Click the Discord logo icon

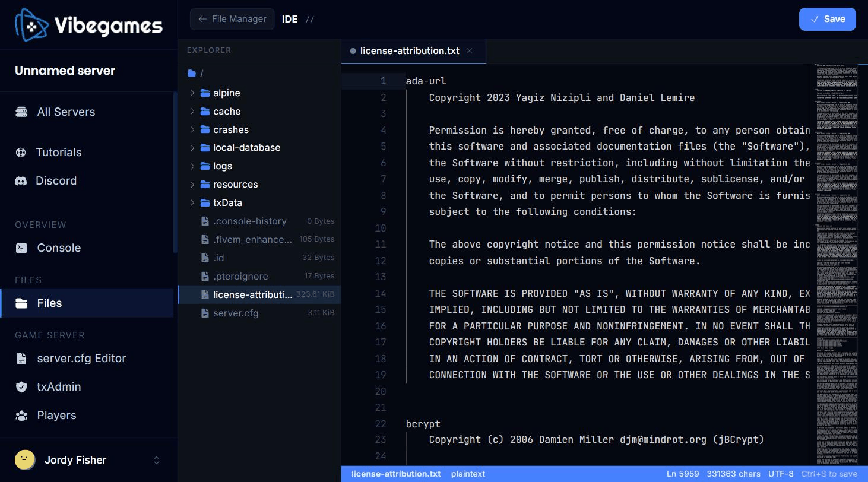click(x=21, y=180)
